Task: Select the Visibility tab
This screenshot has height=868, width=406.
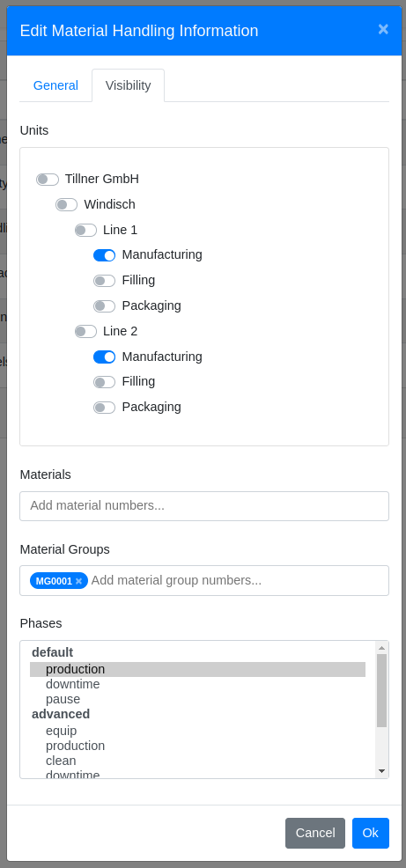Action: (128, 85)
